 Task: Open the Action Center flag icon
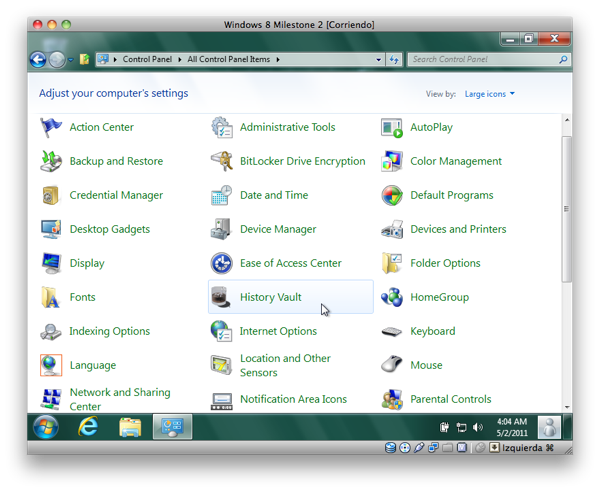[x=51, y=127]
